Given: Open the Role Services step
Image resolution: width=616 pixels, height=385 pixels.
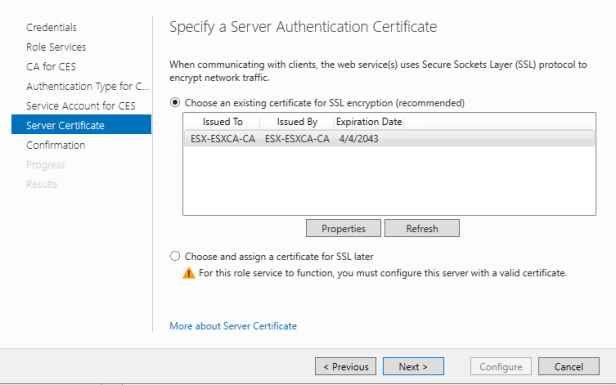Looking at the screenshot, I should point(56,47).
